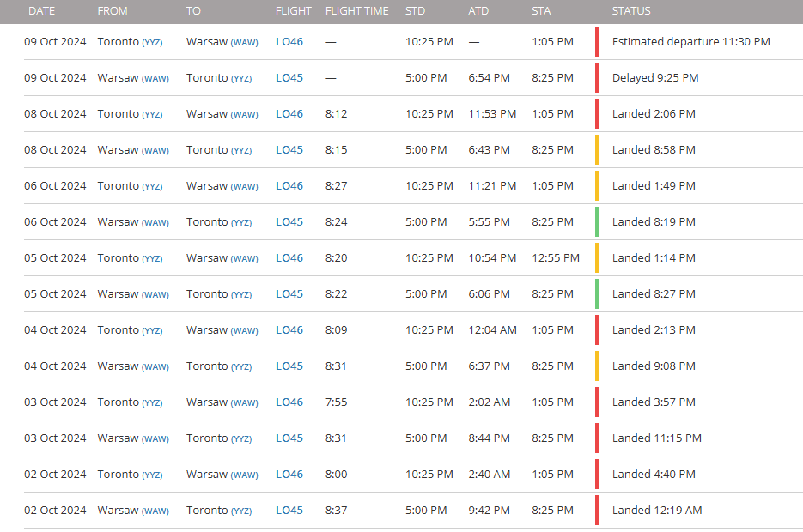Open LO46 flight link for 03 Oct 2024
Image resolution: width=803 pixels, height=532 pixels.
click(x=289, y=402)
